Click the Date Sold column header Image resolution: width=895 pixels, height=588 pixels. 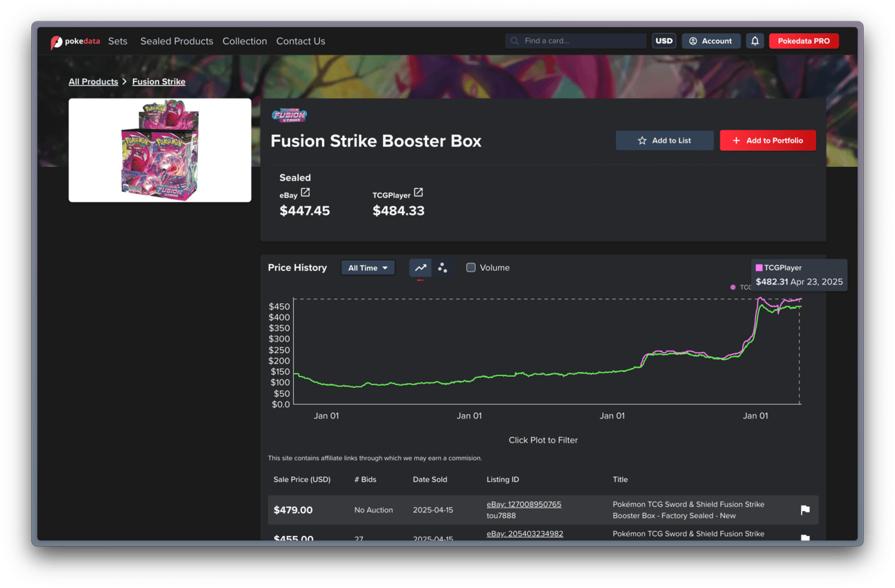(x=430, y=479)
